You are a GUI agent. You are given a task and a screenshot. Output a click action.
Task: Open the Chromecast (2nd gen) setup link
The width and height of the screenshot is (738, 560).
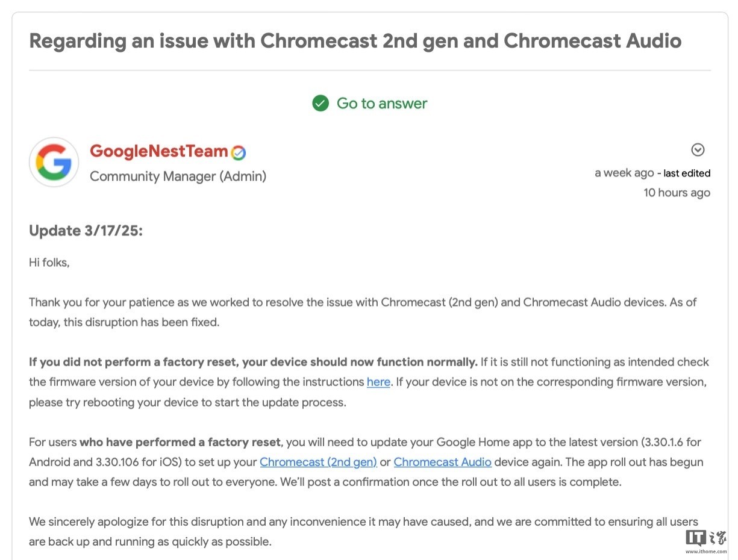coord(318,462)
